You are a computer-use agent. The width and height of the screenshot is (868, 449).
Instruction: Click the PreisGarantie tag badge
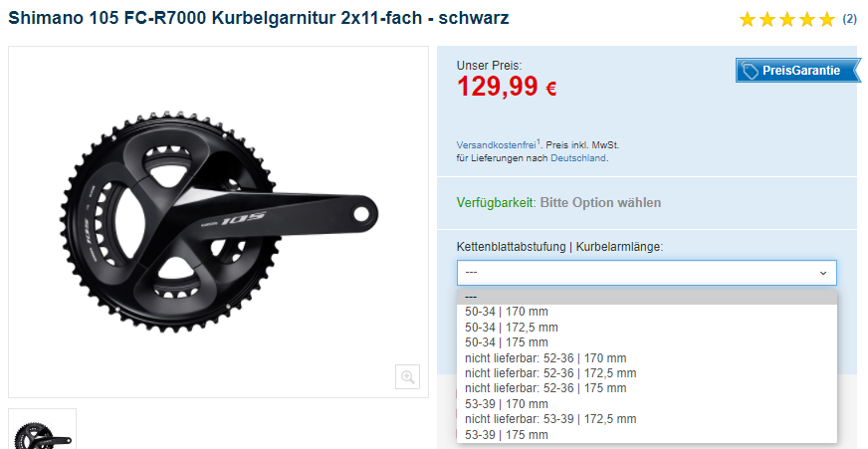point(797,71)
